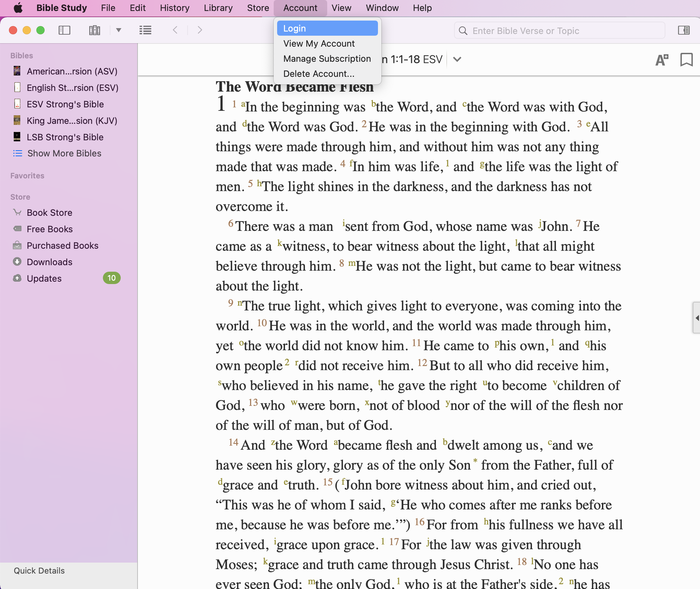700x589 pixels.
Task: Open the Show More Bibles link
Action: 64,153
